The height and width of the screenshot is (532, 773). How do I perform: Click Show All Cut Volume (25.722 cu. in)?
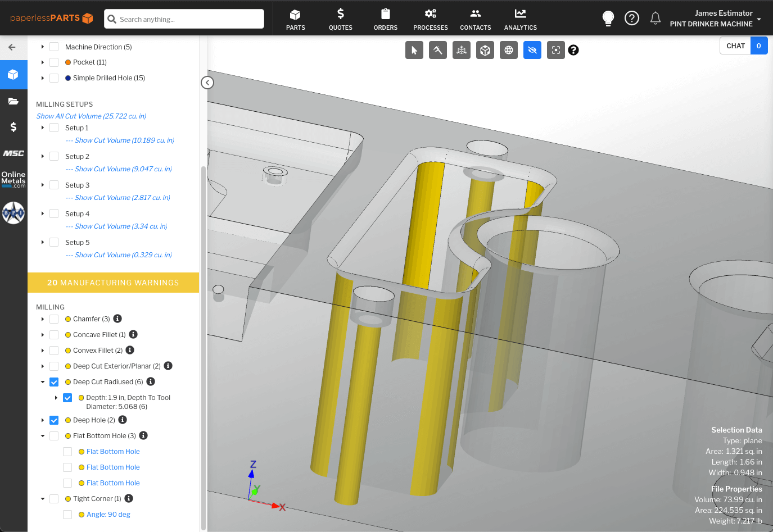(91, 116)
